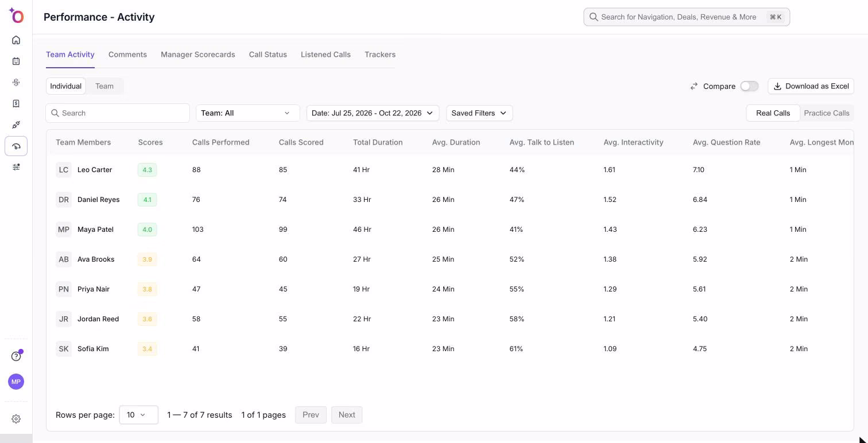
Task: Switch to the Call Status tab
Action: point(268,55)
